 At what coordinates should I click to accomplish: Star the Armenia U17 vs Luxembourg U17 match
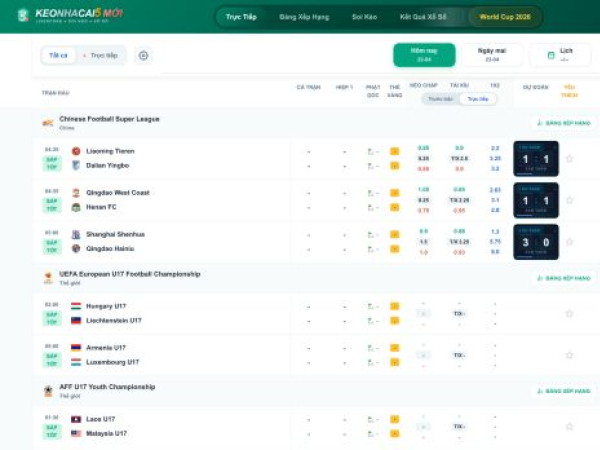[569, 355]
